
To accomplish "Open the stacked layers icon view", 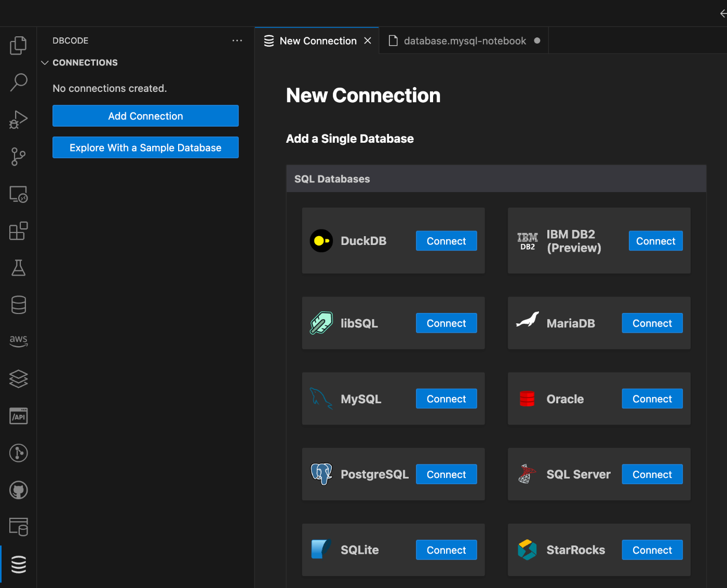I will (x=18, y=378).
